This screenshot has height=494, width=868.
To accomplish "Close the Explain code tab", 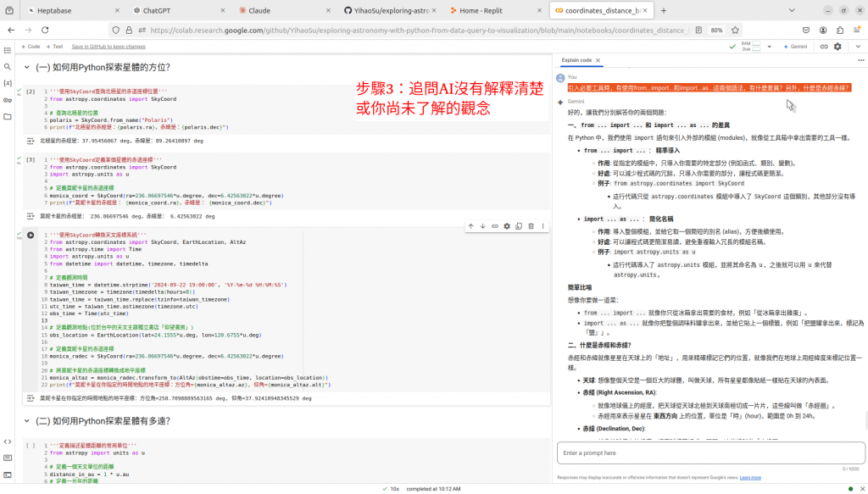I will tap(598, 60).
